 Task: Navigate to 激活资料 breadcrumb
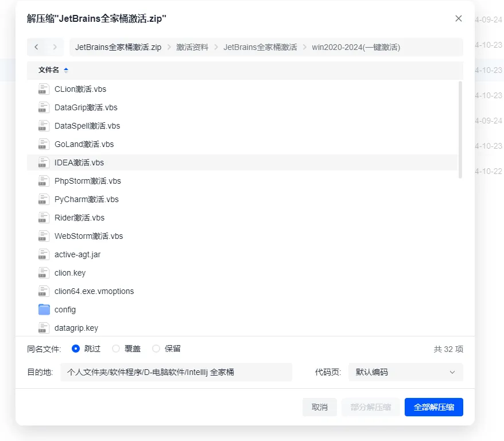point(192,47)
